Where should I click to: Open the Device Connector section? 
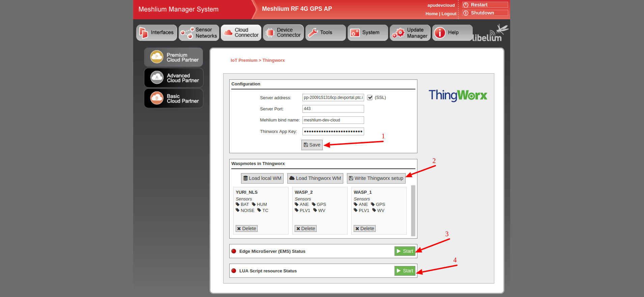(x=283, y=33)
